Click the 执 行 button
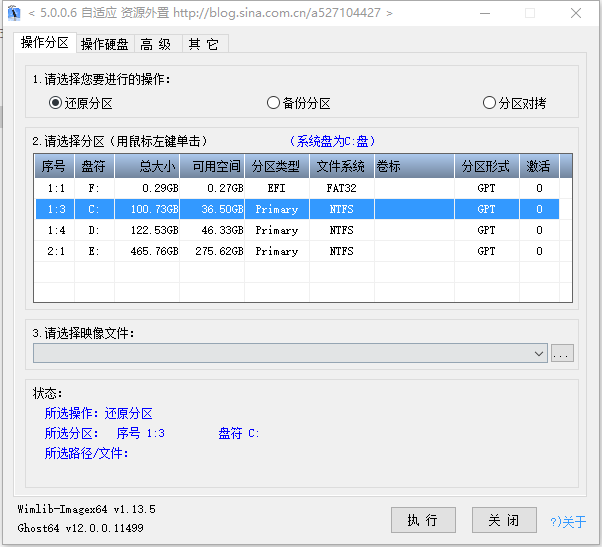602x547 pixels. coord(423,520)
